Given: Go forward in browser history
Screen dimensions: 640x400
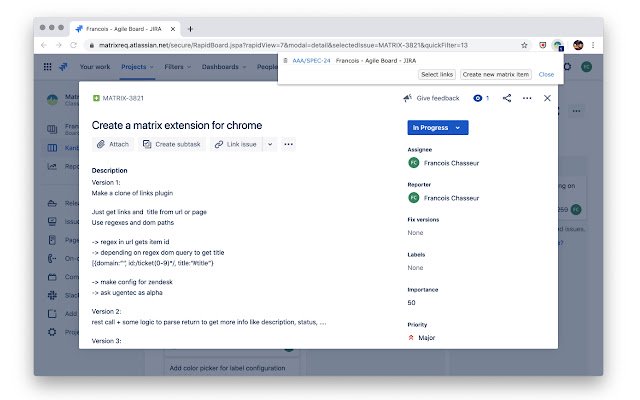Looking at the screenshot, I should pyautogui.click(x=58, y=45).
